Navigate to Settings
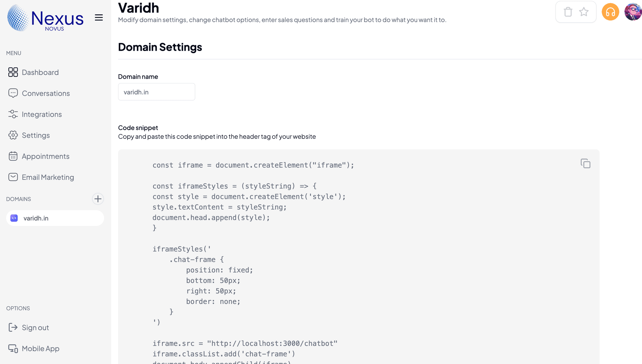This screenshot has width=642, height=364. point(36,135)
